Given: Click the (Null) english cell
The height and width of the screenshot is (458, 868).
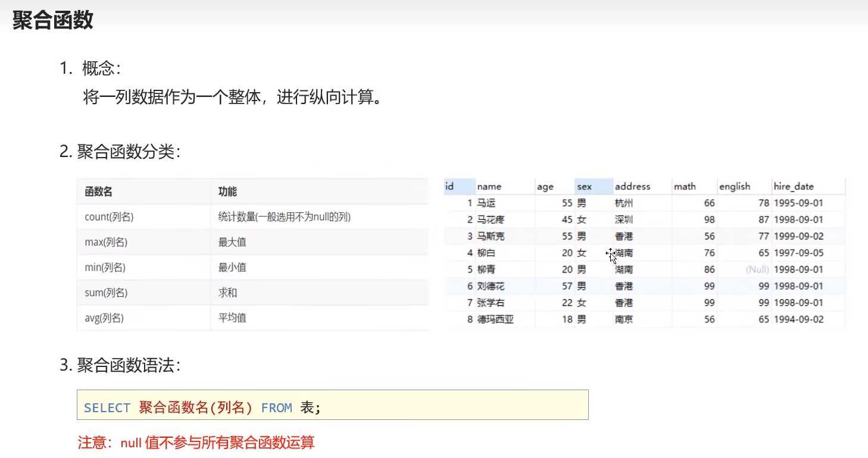Looking at the screenshot, I should pyautogui.click(x=757, y=269).
